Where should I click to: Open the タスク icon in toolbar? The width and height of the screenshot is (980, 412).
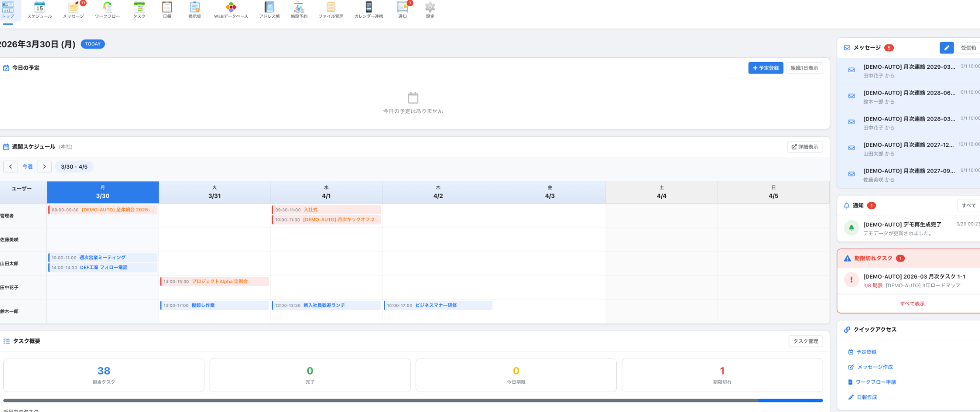(x=139, y=7)
